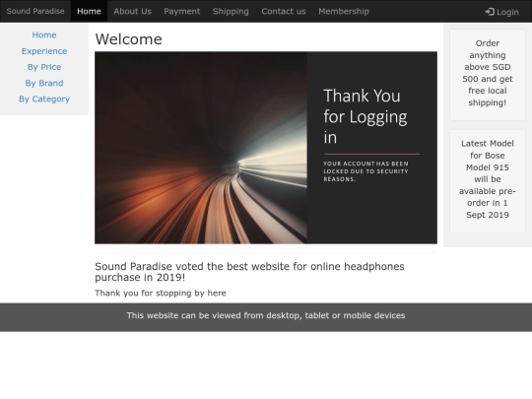
Task: Navigate to Contact us
Action: point(284,11)
